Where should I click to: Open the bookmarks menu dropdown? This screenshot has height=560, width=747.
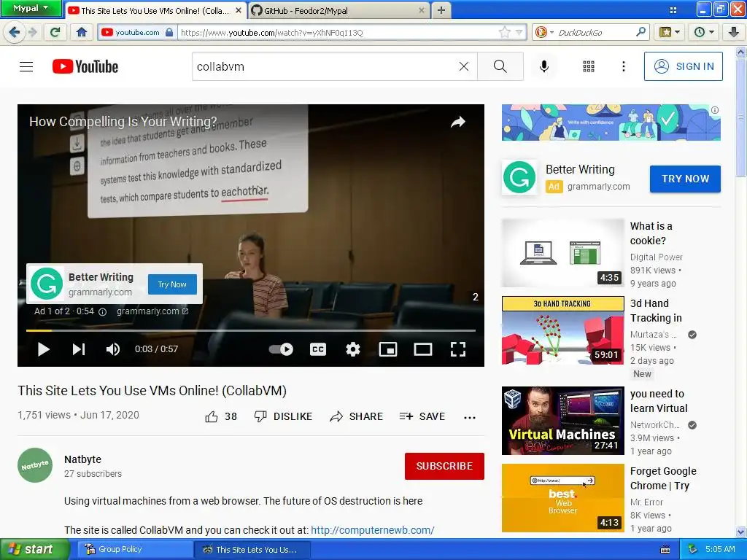coord(670,32)
